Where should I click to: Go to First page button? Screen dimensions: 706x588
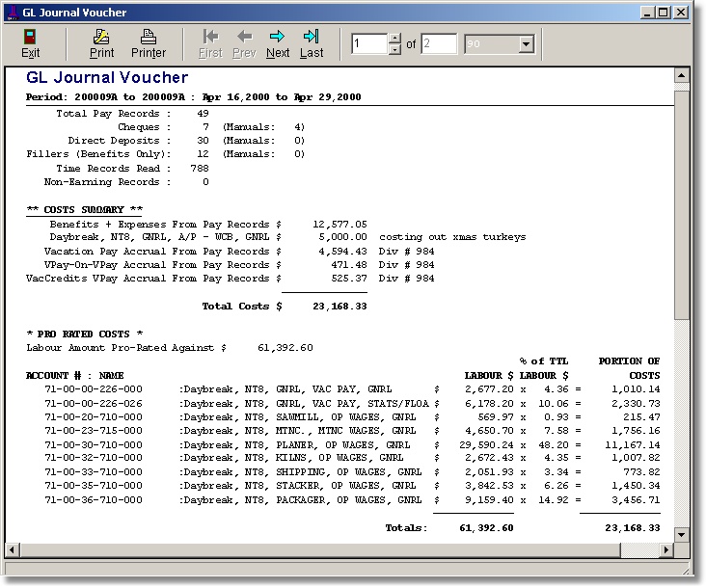point(210,44)
